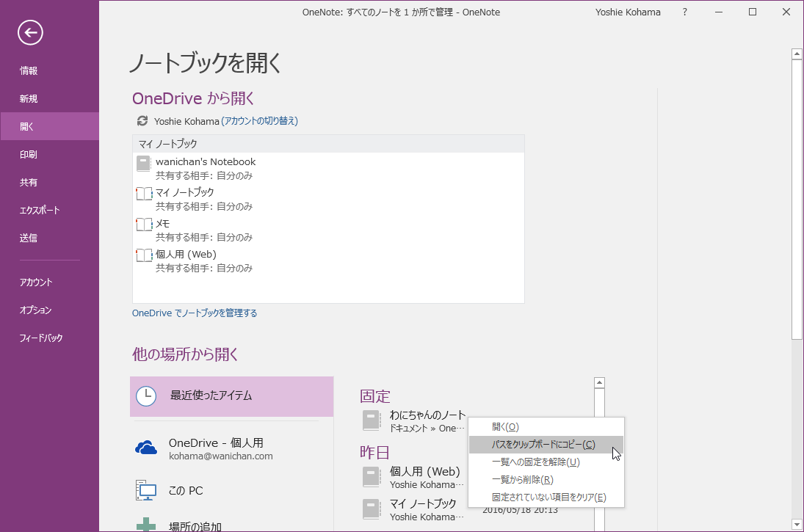This screenshot has height=532, width=804.
Task: Click the この PC computer icon
Action: (x=146, y=490)
